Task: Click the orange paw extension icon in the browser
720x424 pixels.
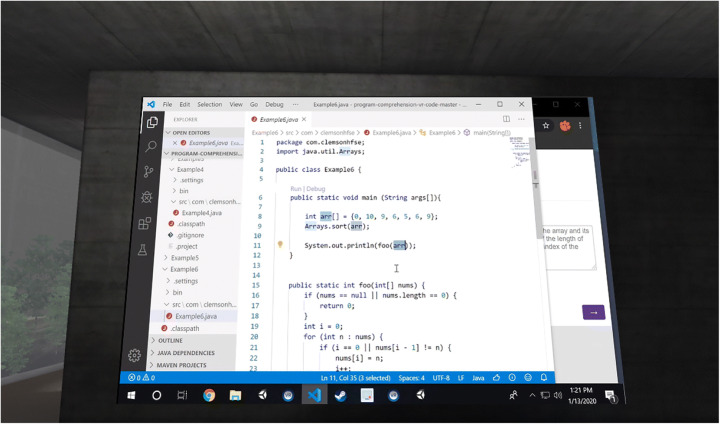Action: (565, 125)
